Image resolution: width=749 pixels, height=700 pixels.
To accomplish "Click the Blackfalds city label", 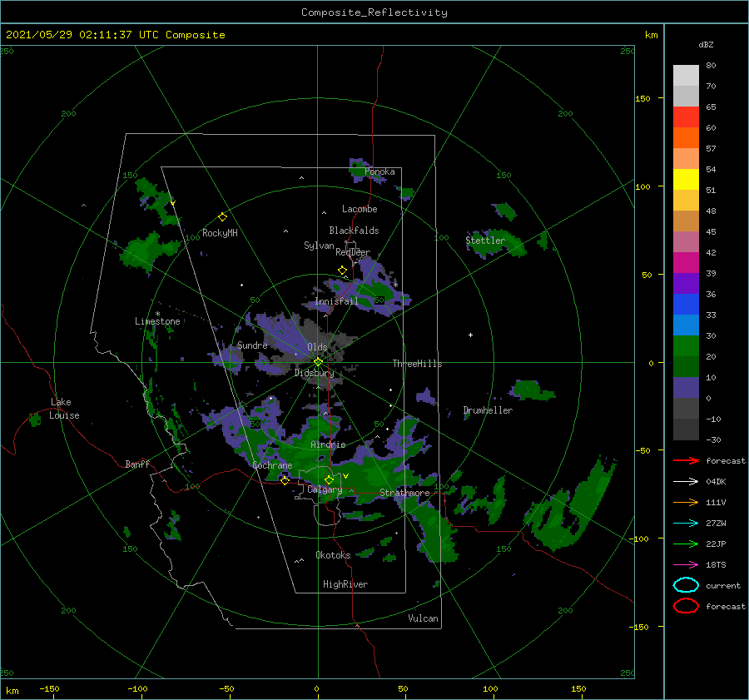I will 354,231.
